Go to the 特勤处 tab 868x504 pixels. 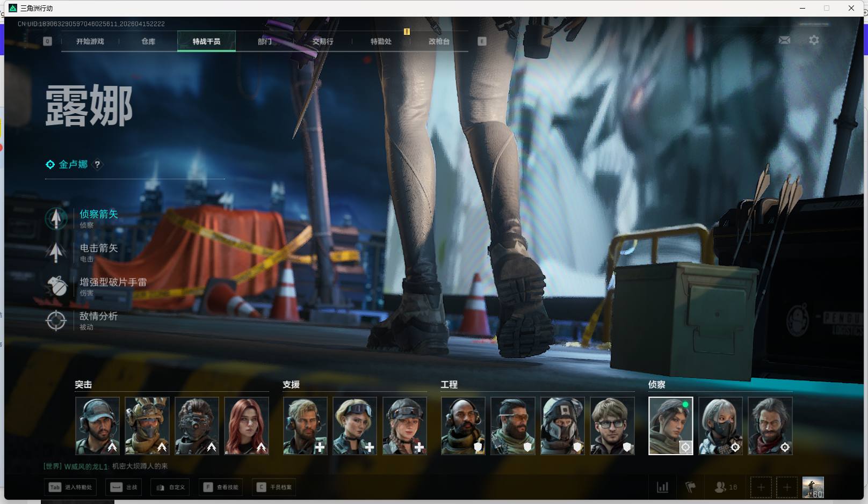[381, 41]
